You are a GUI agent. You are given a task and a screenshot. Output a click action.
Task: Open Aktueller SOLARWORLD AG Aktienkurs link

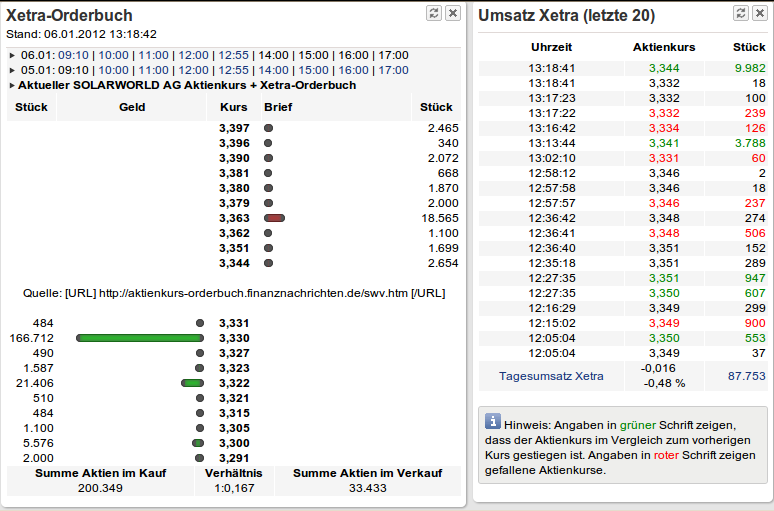point(187,85)
